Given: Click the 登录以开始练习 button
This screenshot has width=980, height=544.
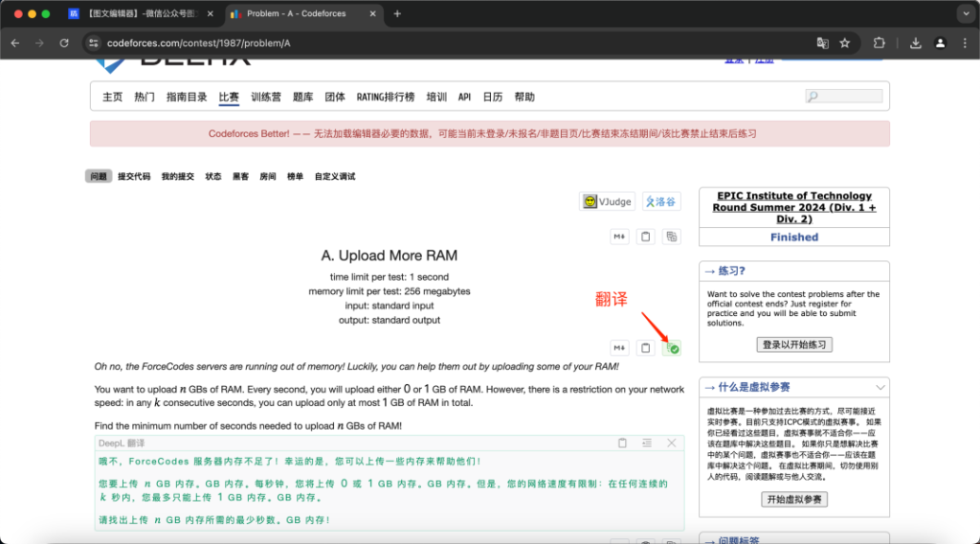Looking at the screenshot, I should point(793,345).
